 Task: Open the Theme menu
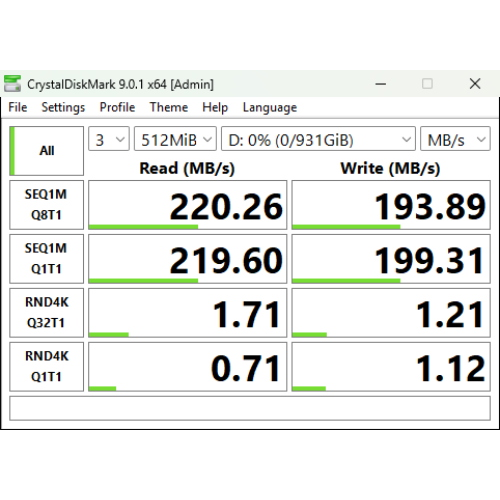169,107
